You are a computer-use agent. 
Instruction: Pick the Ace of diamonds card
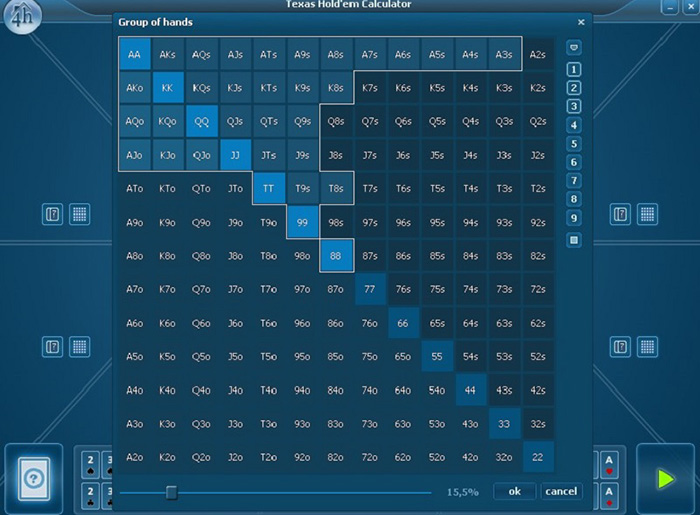609,496
